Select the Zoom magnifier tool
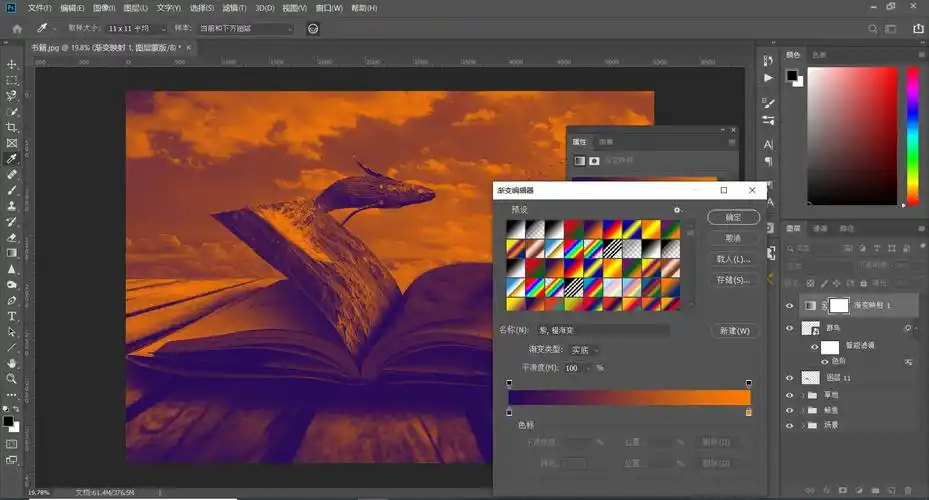929x500 pixels. pyautogui.click(x=12, y=378)
